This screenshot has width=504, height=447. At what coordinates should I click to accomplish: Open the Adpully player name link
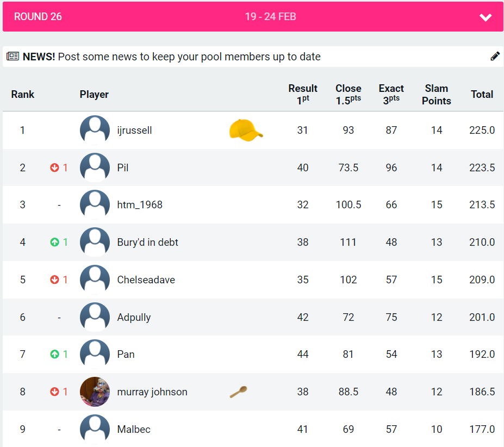click(134, 317)
